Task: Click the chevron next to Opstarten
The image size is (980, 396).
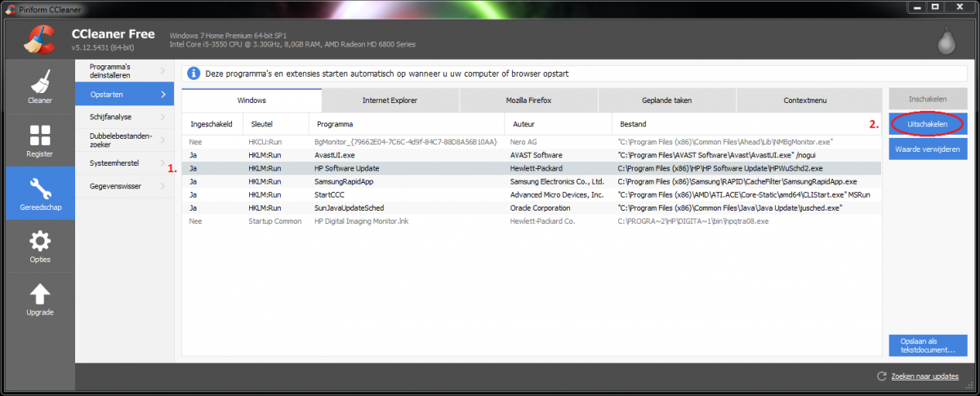Action: pos(163,95)
